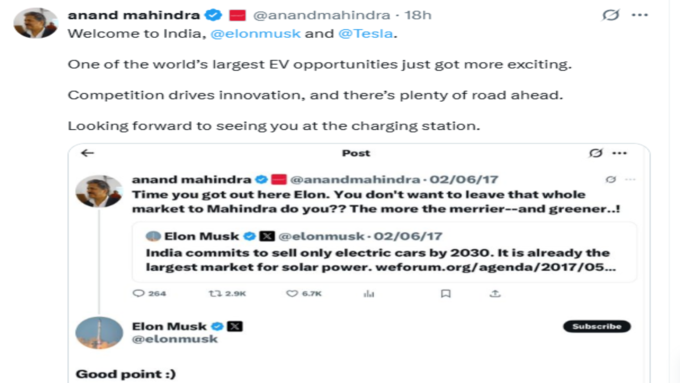View analytics via the bar chart icon
Viewport: 680px width, 383px height.
pos(369,294)
